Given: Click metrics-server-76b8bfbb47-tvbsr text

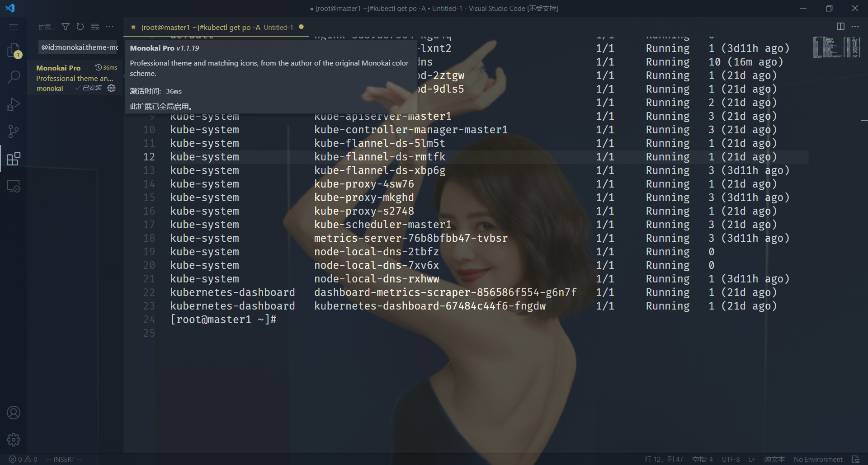Looking at the screenshot, I should (x=411, y=238).
